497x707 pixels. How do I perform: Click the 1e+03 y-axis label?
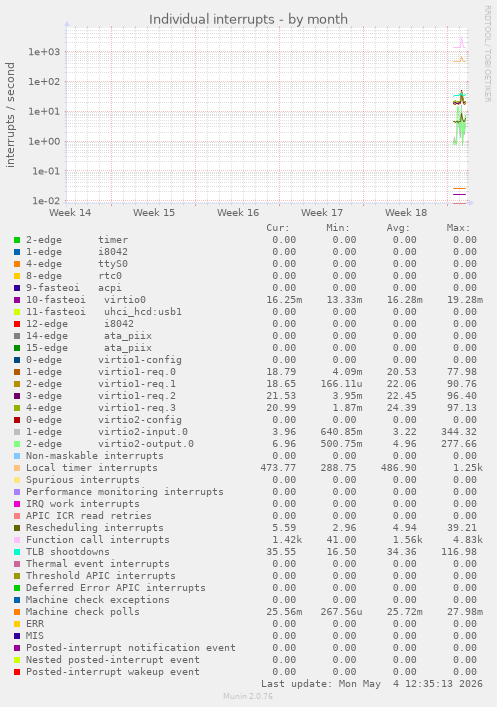[x=44, y=52]
